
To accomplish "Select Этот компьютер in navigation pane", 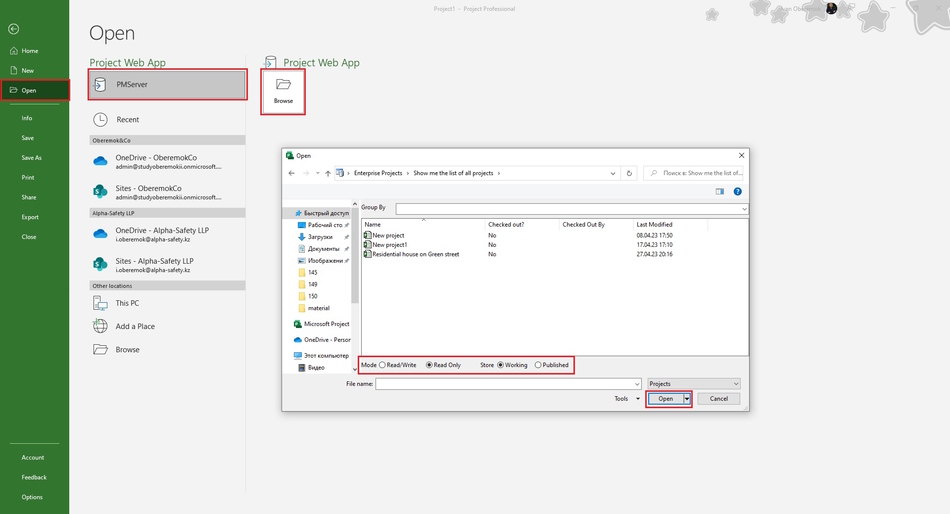I will click(x=322, y=356).
